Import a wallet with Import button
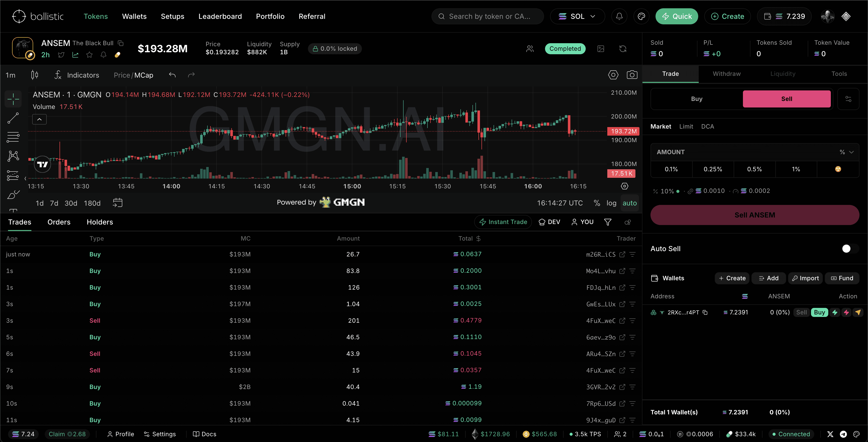Viewport: 868px width, 442px height. [x=805, y=278]
